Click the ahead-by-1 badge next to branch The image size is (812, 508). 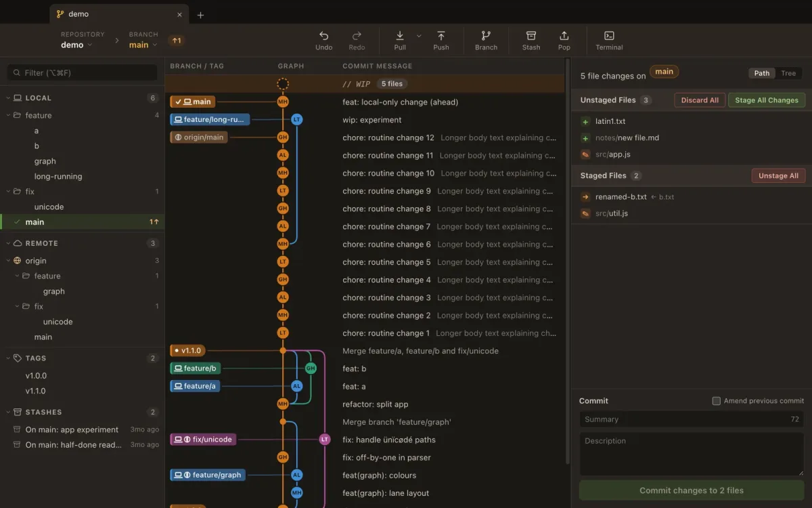point(177,41)
